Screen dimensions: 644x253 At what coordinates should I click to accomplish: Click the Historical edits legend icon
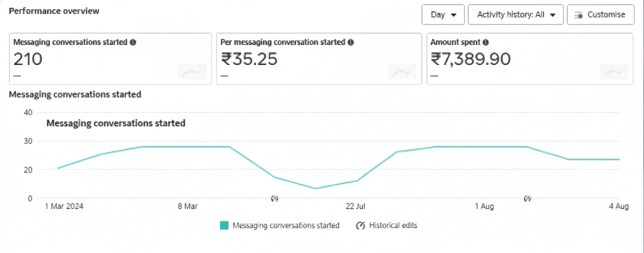point(360,226)
